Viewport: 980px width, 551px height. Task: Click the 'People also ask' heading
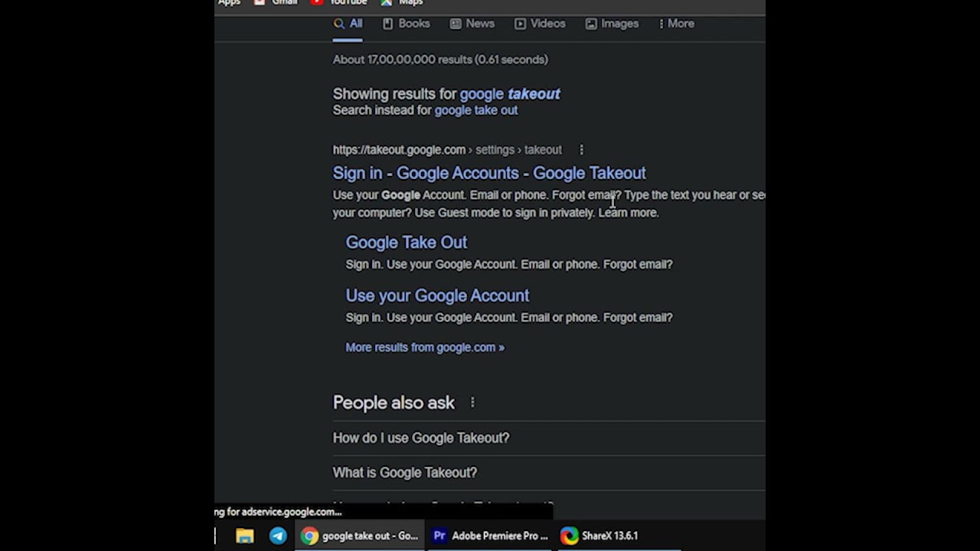click(394, 403)
